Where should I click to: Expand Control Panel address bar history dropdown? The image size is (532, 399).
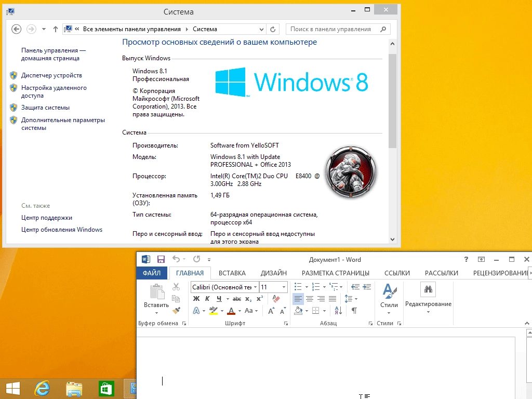tap(261, 29)
